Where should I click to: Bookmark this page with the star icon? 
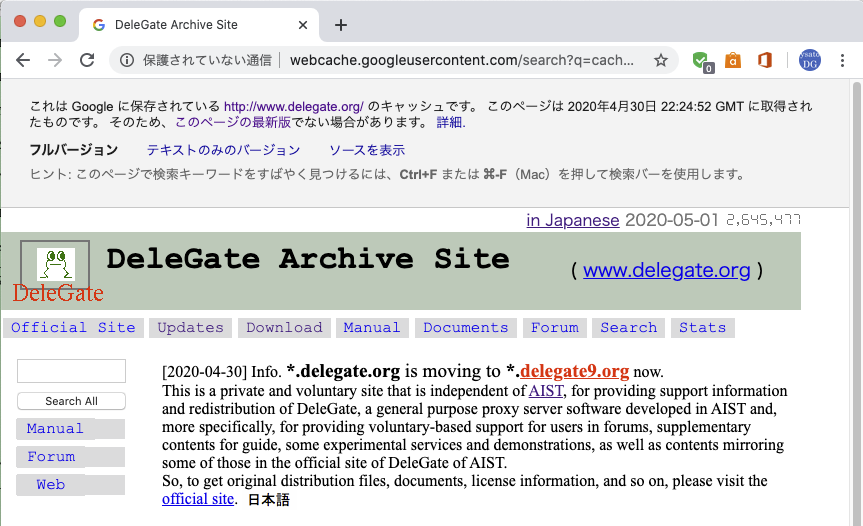[661, 60]
